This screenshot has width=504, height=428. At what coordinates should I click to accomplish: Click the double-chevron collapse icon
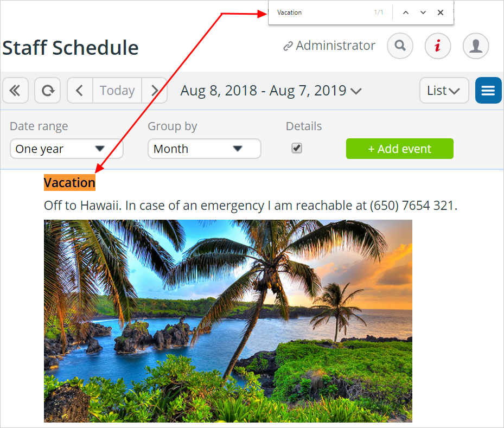[x=15, y=90]
